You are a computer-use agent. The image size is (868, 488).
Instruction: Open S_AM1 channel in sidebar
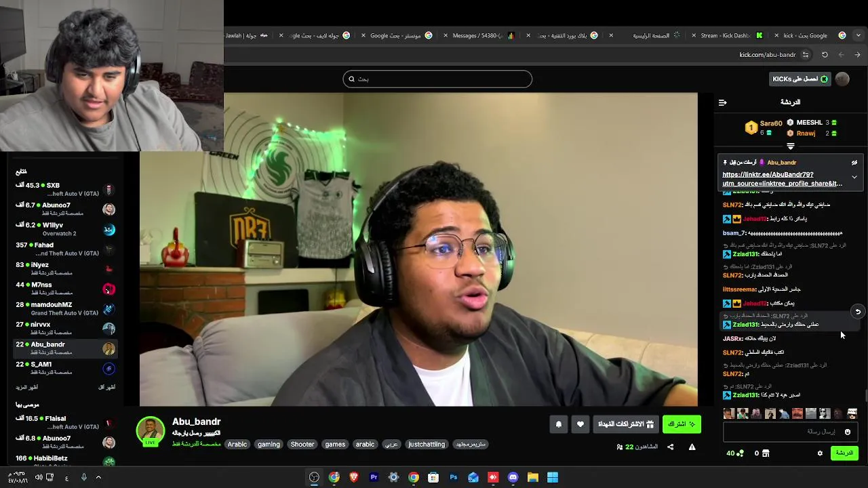pos(65,368)
